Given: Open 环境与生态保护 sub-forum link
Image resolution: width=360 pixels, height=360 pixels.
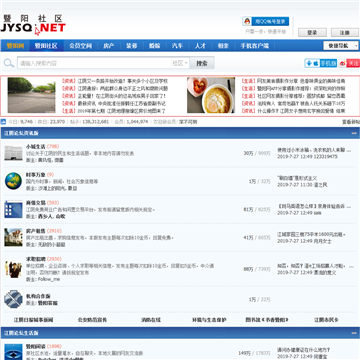Looking at the screenshot, I should coord(209,320).
